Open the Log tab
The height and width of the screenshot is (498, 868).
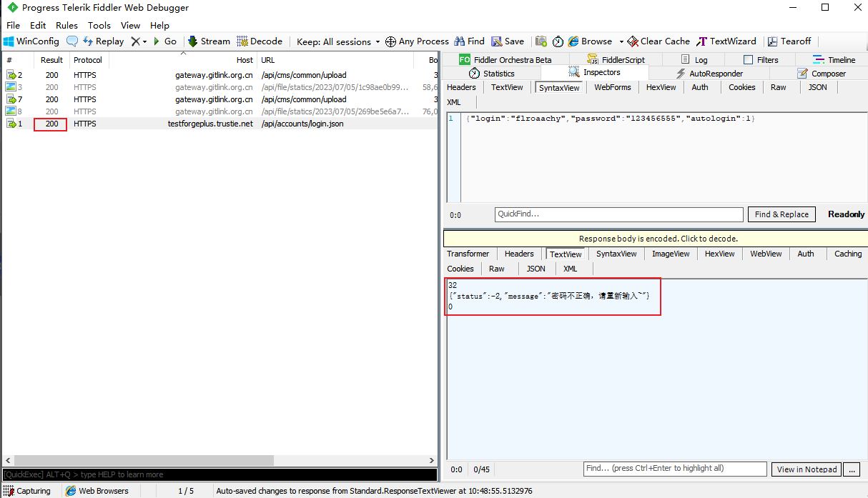694,60
